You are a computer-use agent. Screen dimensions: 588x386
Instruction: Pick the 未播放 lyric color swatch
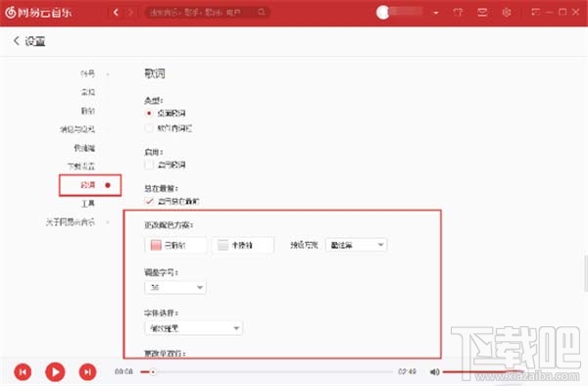243,245
